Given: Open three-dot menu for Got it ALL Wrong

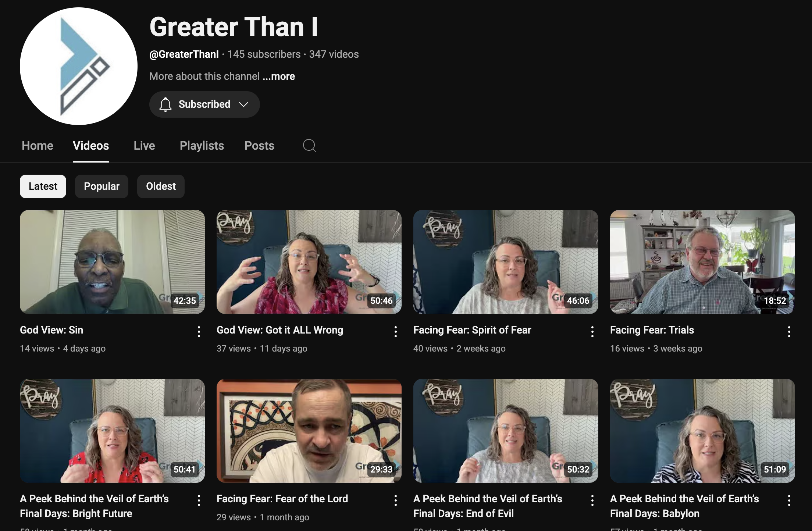Looking at the screenshot, I should [395, 332].
